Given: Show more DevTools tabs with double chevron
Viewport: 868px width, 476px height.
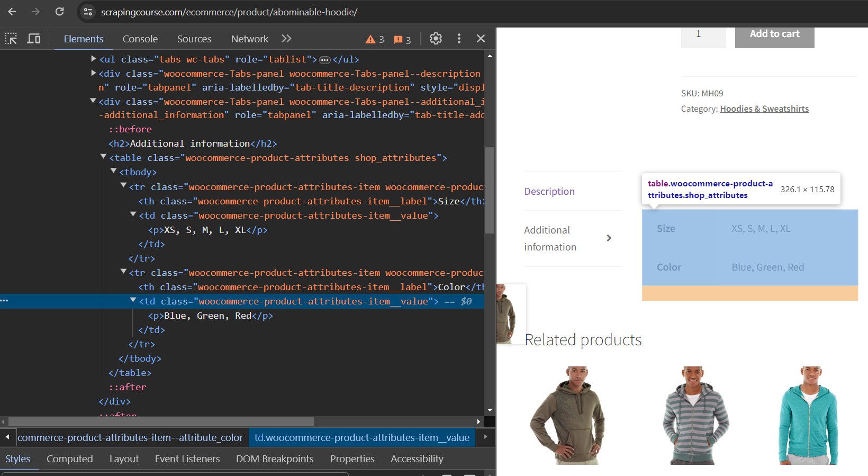Looking at the screenshot, I should [286, 39].
